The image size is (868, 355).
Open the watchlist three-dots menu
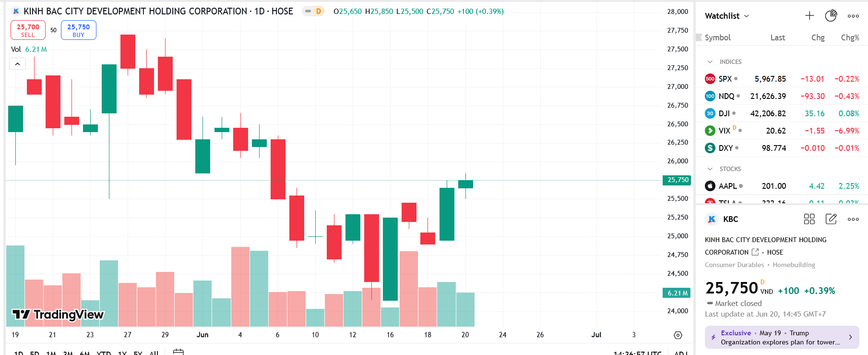click(x=853, y=16)
